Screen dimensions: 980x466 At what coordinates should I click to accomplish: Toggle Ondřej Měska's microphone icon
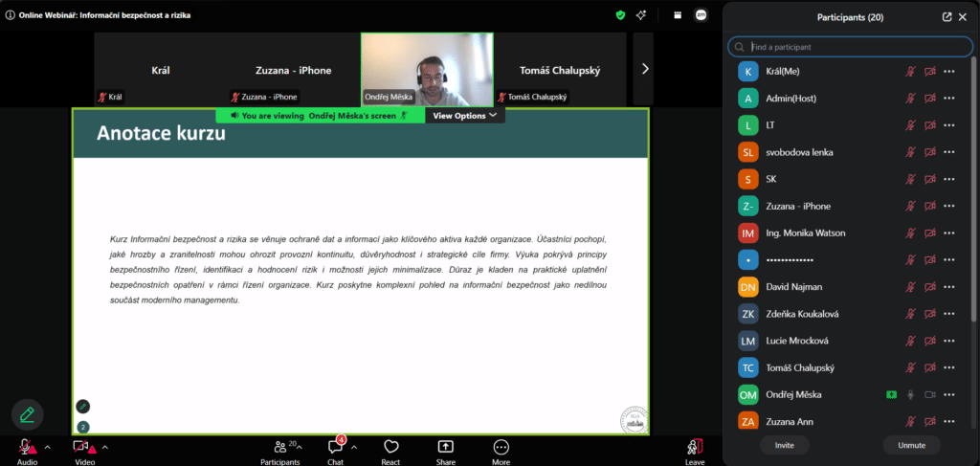coord(911,395)
